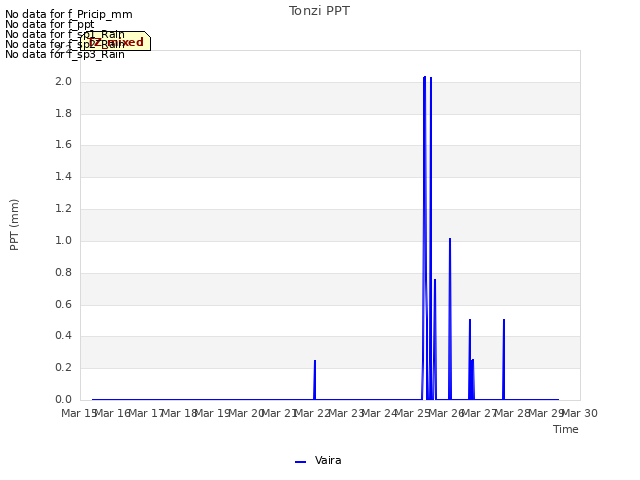Screen dimensions: 640x480
Task: Click the Vaira legend entry
Action: coord(318,461)
